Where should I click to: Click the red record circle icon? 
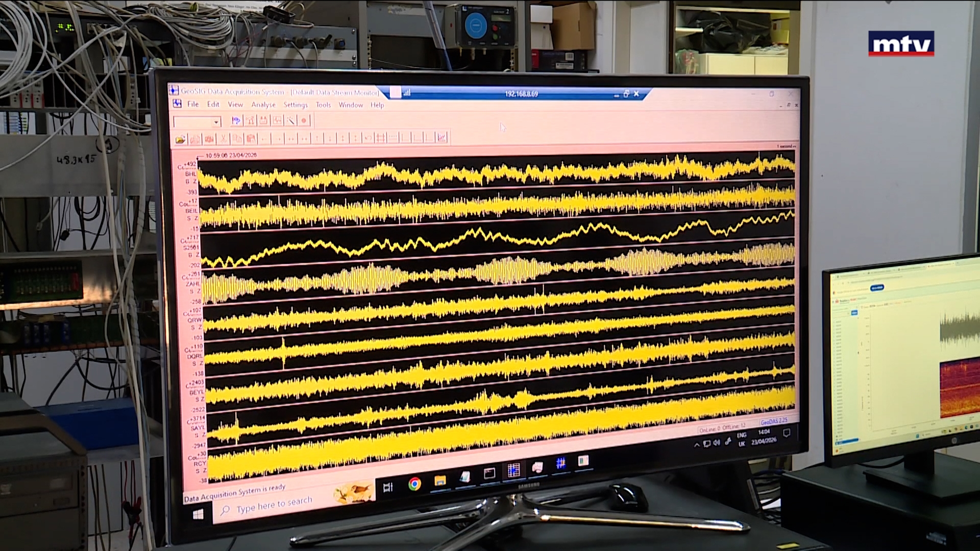click(x=304, y=120)
